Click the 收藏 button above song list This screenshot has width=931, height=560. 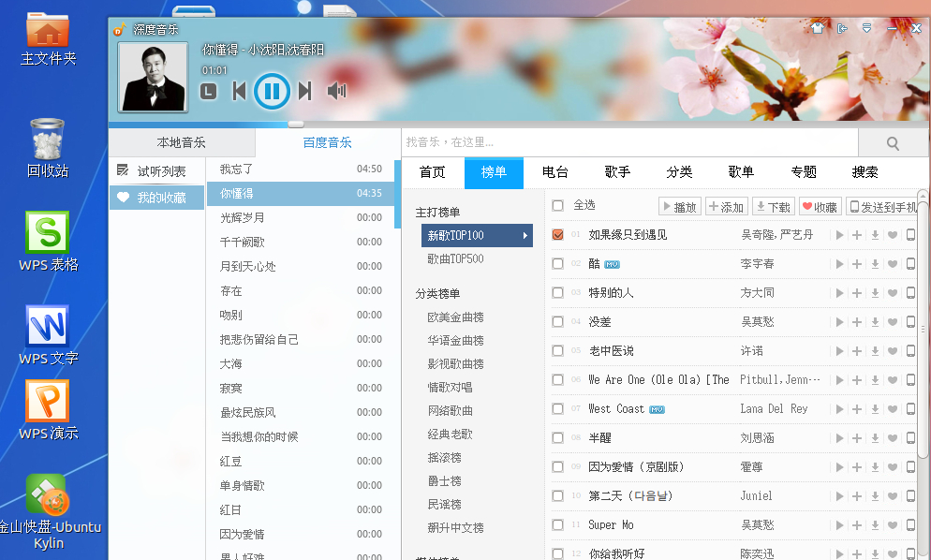(x=820, y=207)
